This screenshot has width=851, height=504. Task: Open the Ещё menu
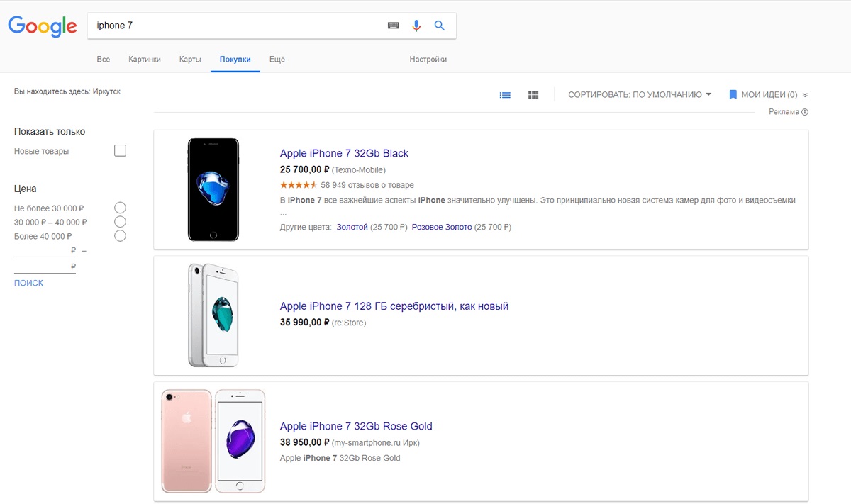click(x=277, y=60)
